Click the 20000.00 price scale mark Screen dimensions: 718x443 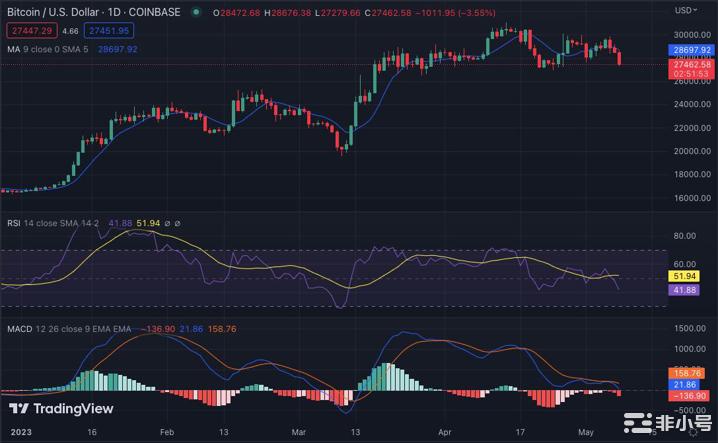(692, 151)
